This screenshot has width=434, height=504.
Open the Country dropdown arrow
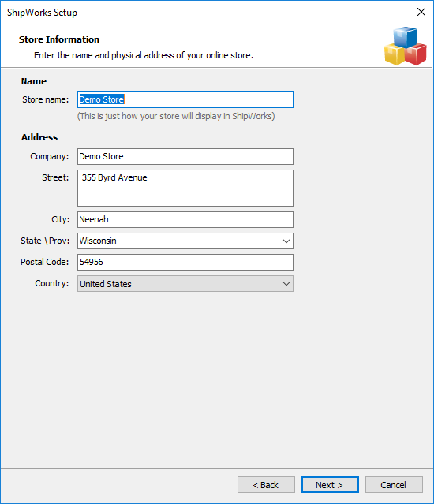click(286, 284)
